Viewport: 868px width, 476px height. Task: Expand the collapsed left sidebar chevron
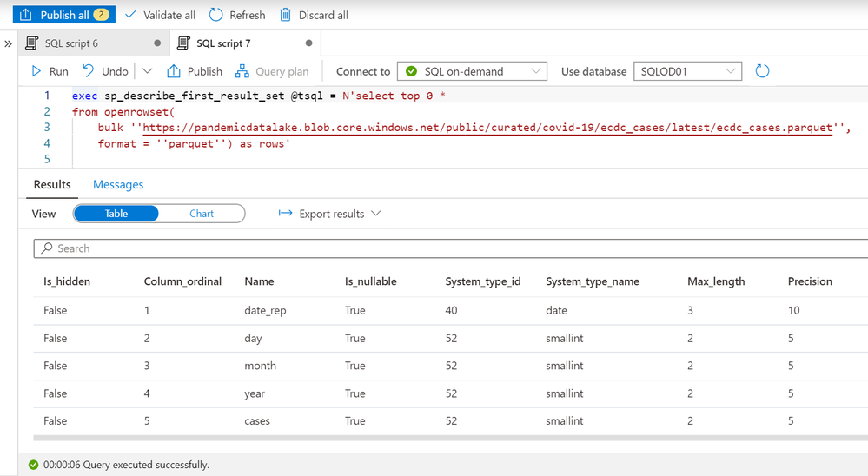[x=9, y=43]
